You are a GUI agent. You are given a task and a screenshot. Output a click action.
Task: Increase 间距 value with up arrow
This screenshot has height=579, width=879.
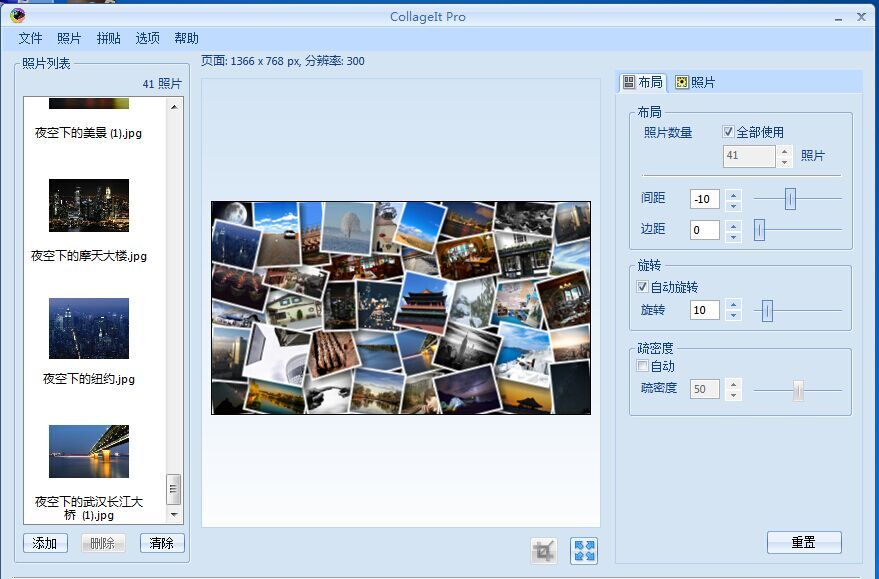[733, 194]
